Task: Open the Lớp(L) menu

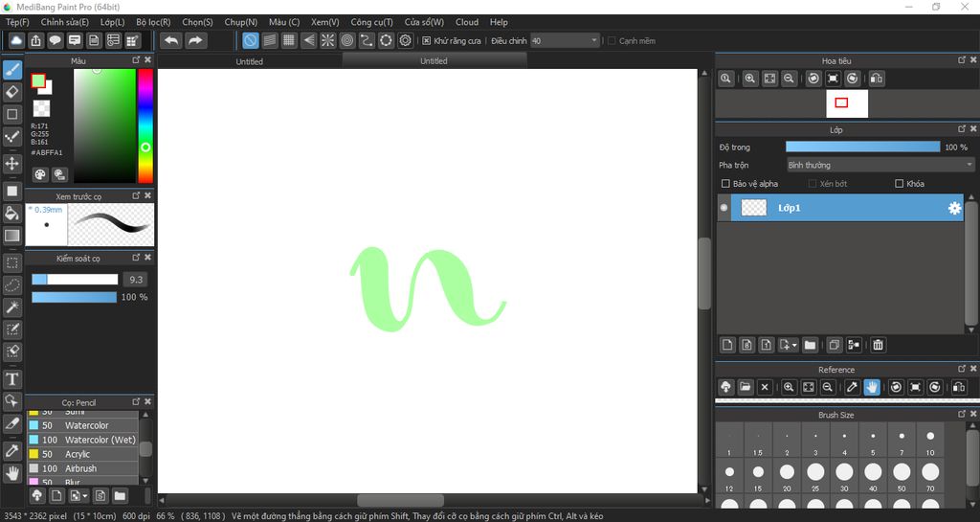Action: pos(113,22)
